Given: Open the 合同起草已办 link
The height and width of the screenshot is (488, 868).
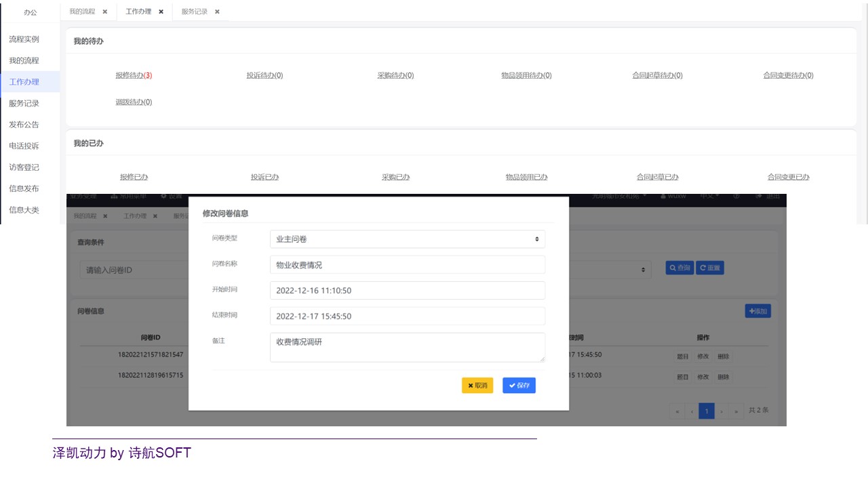Looking at the screenshot, I should point(657,177).
